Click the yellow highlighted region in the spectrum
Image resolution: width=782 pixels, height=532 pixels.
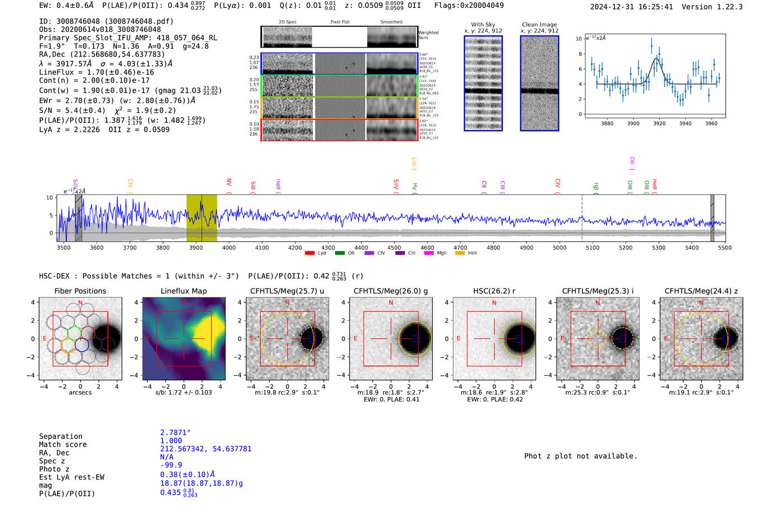pyautogui.click(x=202, y=218)
